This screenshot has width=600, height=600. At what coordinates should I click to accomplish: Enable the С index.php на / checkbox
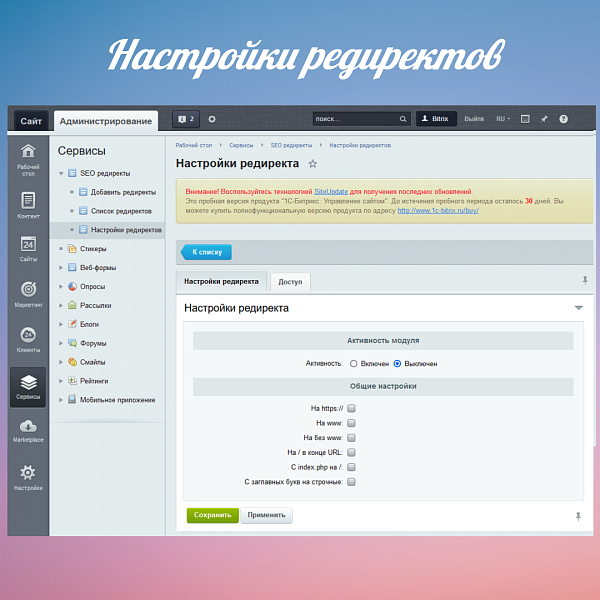coord(351,467)
